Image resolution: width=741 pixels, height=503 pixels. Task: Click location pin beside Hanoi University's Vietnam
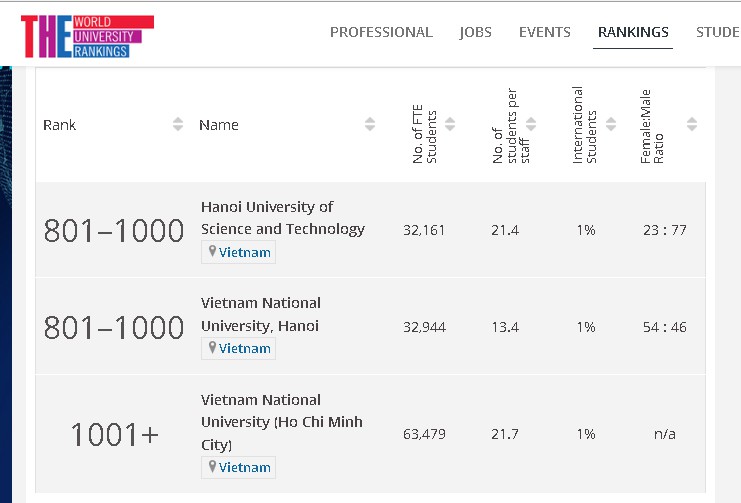pos(212,252)
